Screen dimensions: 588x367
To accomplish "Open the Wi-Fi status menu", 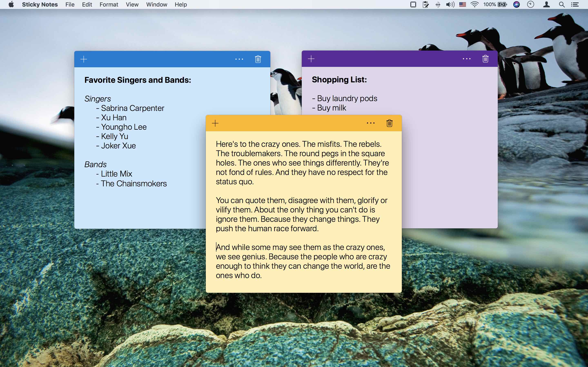I will pos(474,5).
